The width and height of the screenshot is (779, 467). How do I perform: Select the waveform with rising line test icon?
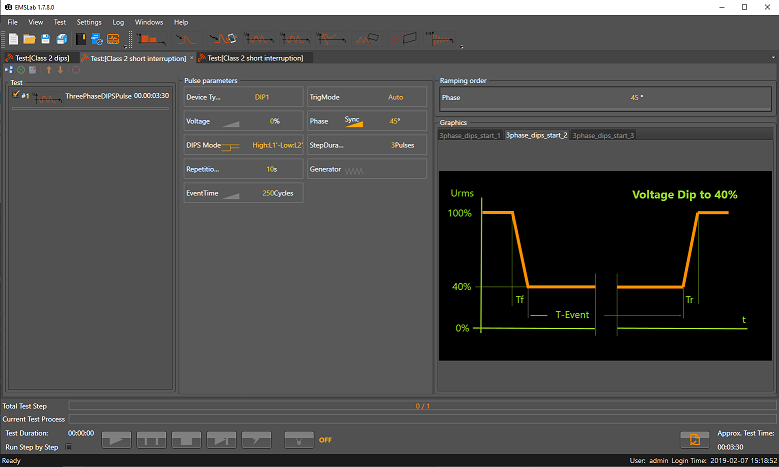pos(331,39)
